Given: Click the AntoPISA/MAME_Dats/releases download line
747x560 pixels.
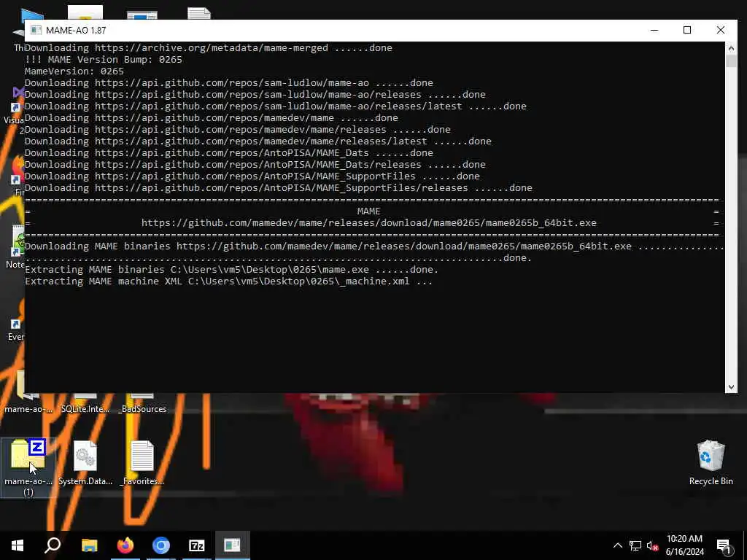Looking at the screenshot, I should [x=255, y=164].
